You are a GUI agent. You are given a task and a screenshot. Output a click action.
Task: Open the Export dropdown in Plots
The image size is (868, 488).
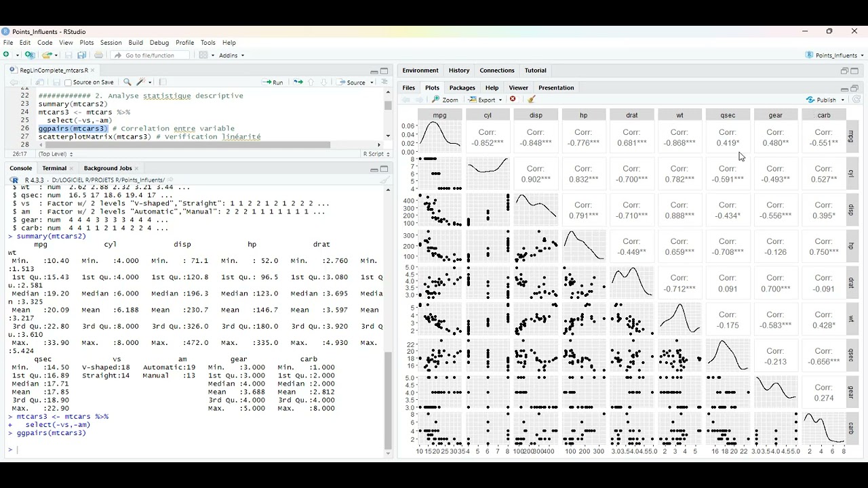tap(486, 100)
